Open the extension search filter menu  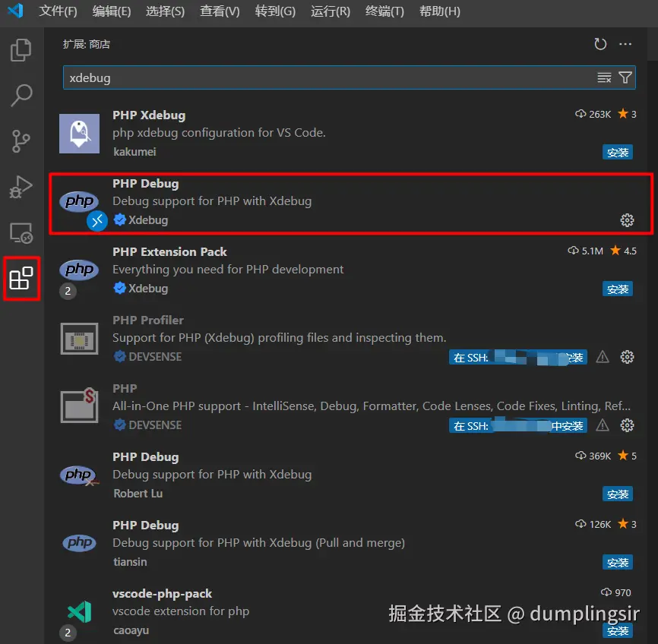tap(625, 77)
